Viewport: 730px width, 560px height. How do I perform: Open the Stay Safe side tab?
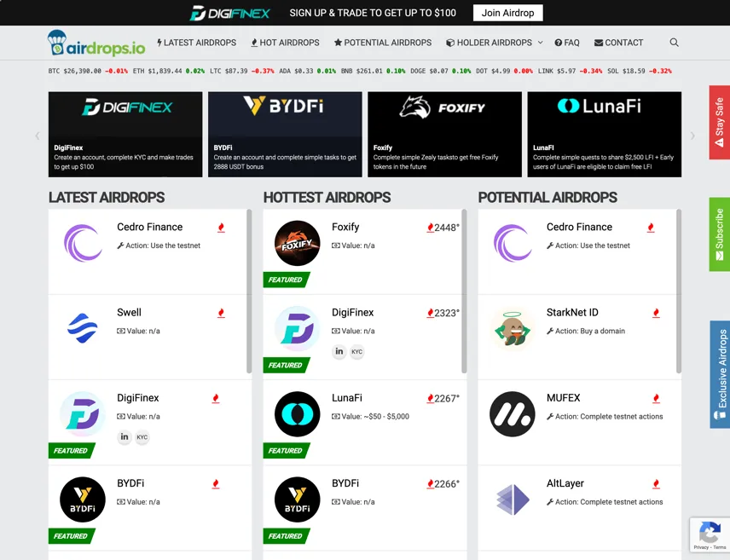point(719,123)
